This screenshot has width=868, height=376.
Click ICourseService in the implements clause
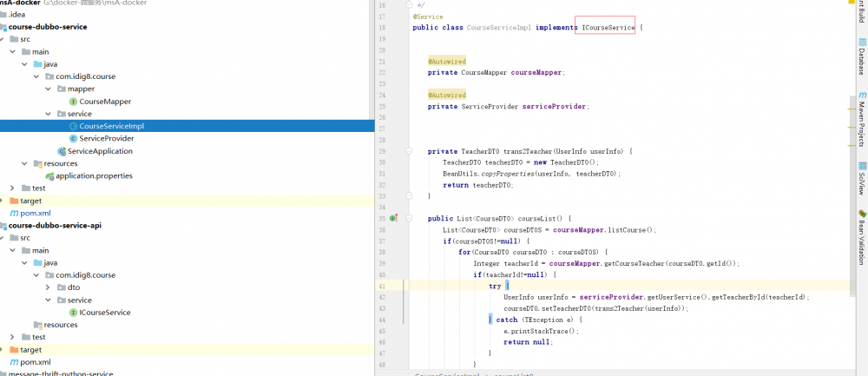pyautogui.click(x=608, y=29)
